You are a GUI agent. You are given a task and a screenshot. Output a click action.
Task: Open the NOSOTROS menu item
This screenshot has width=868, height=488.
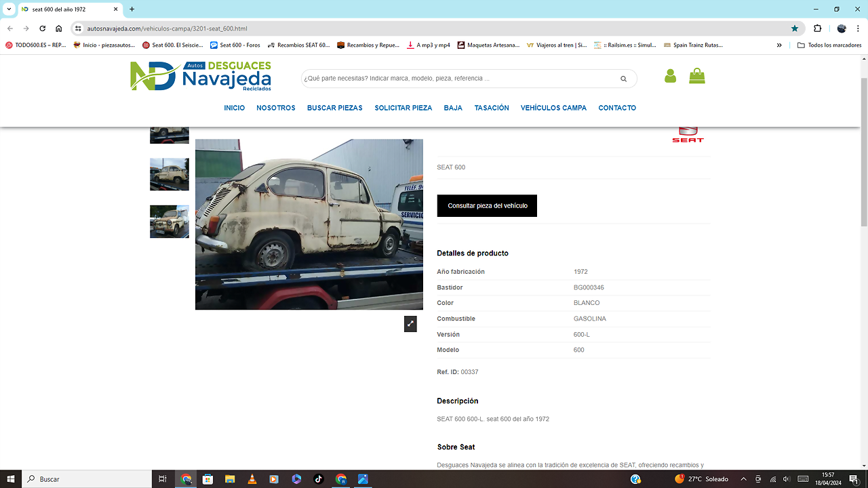click(276, 108)
